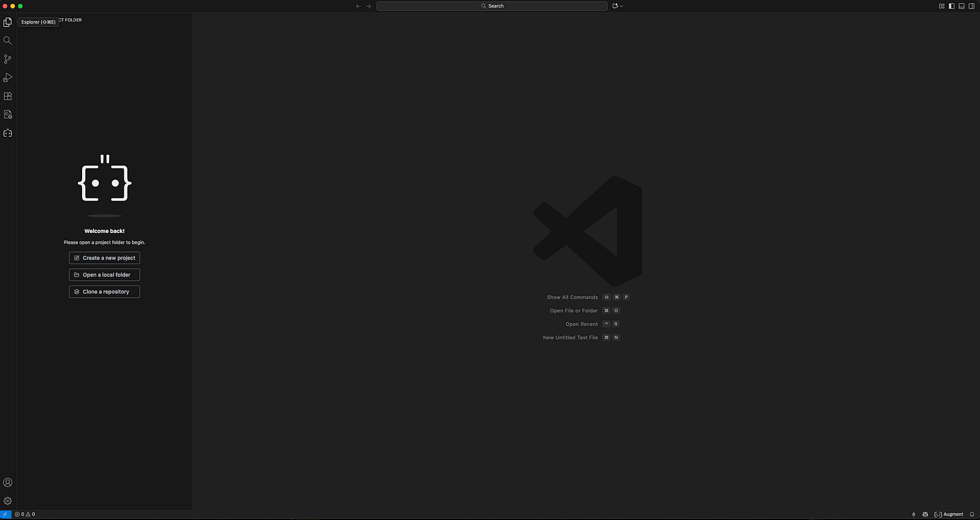Open the Customize Layout control
Screen dimensions: 980x520
[942, 6]
